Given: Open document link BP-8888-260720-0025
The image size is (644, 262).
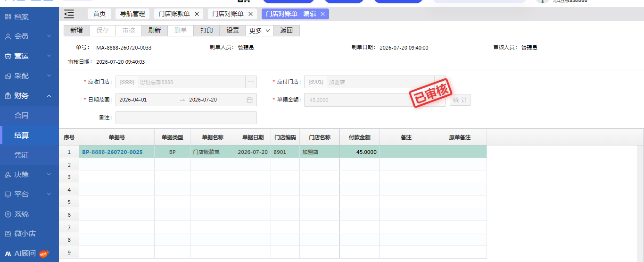Looking at the screenshot, I should pos(112,152).
